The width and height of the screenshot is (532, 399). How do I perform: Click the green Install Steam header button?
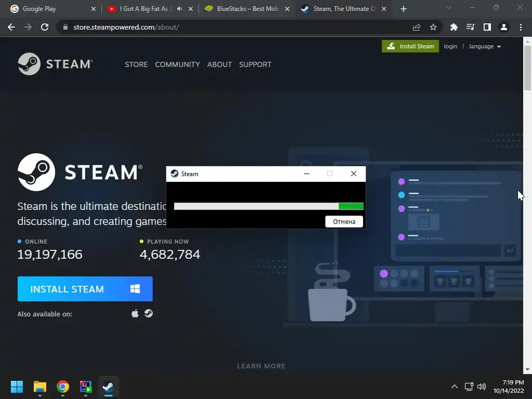410,46
